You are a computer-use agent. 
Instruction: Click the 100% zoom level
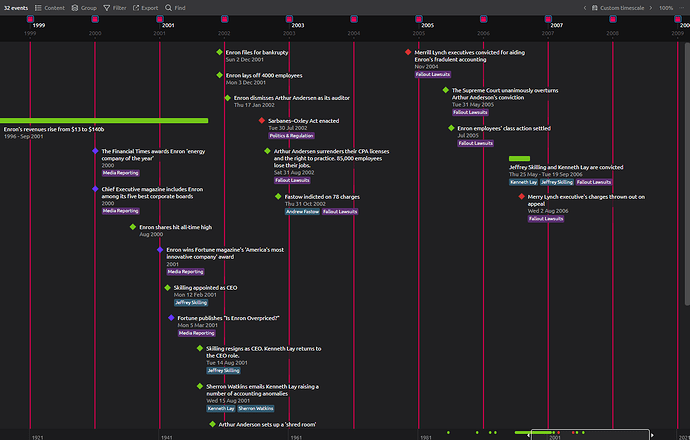666,8
